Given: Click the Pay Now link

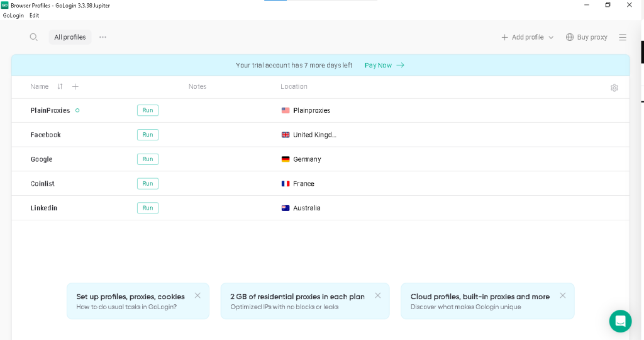Looking at the screenshot, I should tap(378, 65).
